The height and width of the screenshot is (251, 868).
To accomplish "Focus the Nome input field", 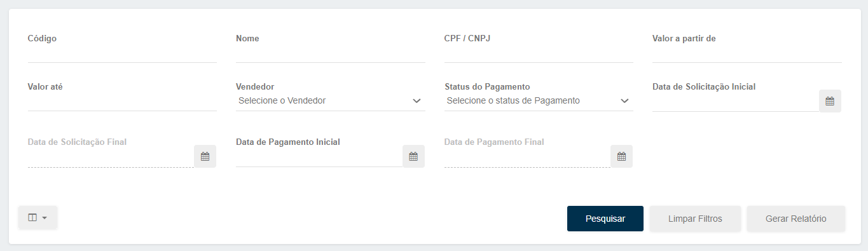I will click(x=330, y=53).
